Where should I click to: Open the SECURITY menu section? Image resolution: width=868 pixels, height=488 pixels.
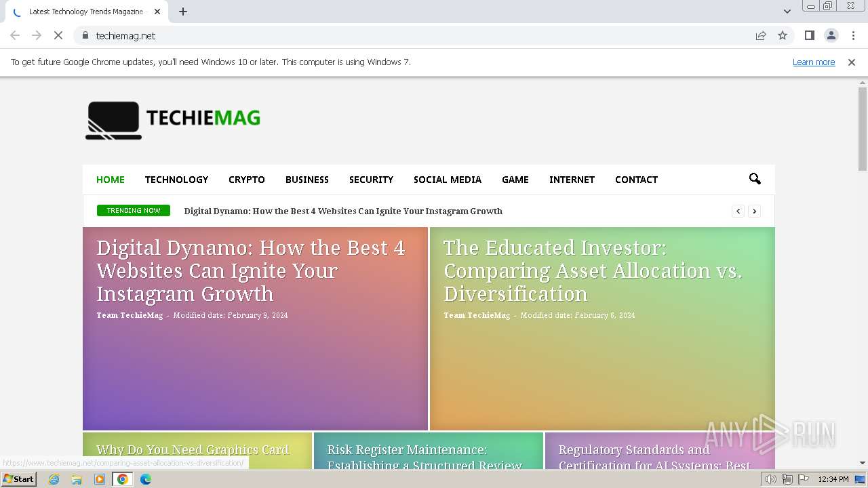(x=371, y=180)
